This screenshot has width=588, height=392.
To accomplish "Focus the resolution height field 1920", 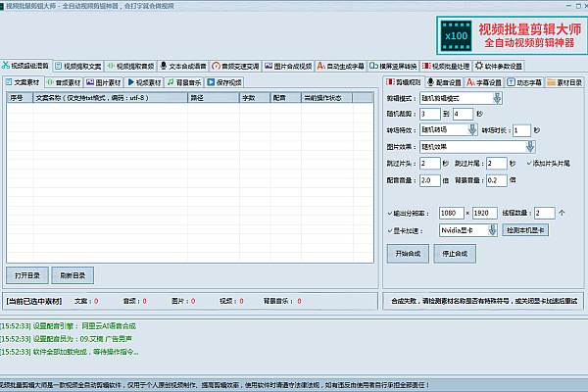I will pyautogui.click(x=484, y=213).
